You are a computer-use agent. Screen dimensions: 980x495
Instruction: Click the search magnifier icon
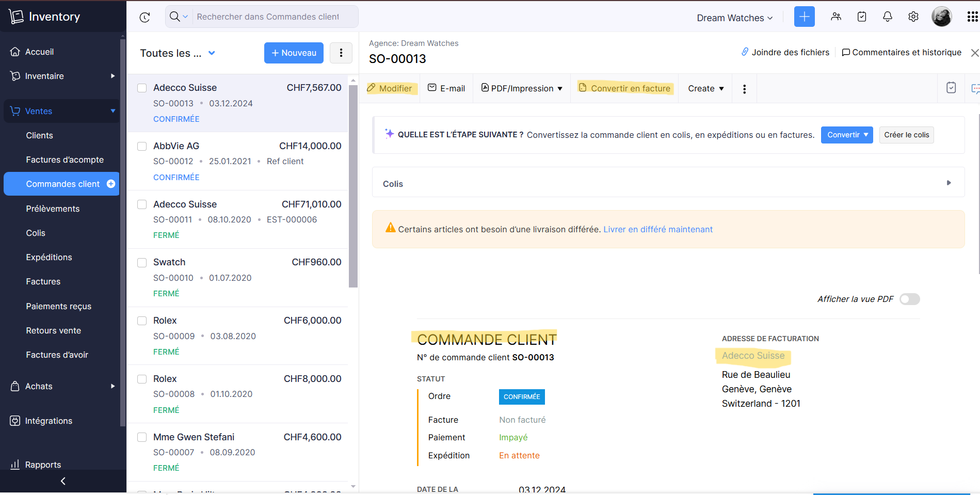point(175,17)
